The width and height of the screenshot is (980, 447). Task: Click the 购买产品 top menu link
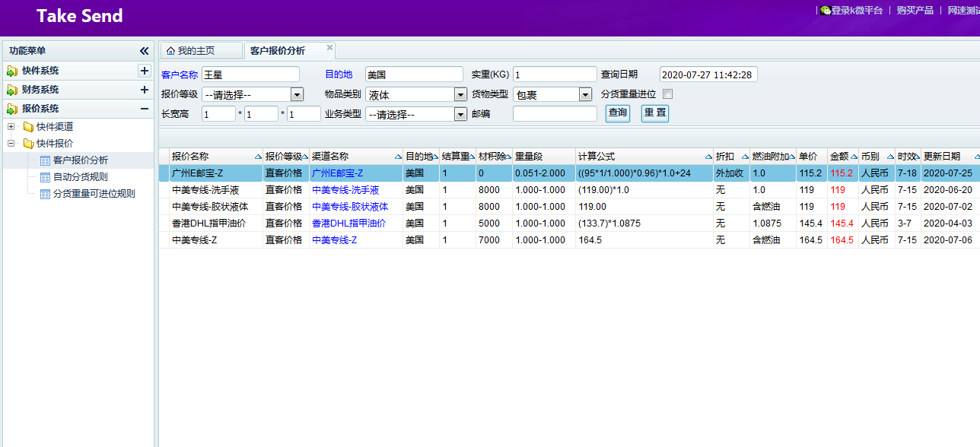[915, 11]
